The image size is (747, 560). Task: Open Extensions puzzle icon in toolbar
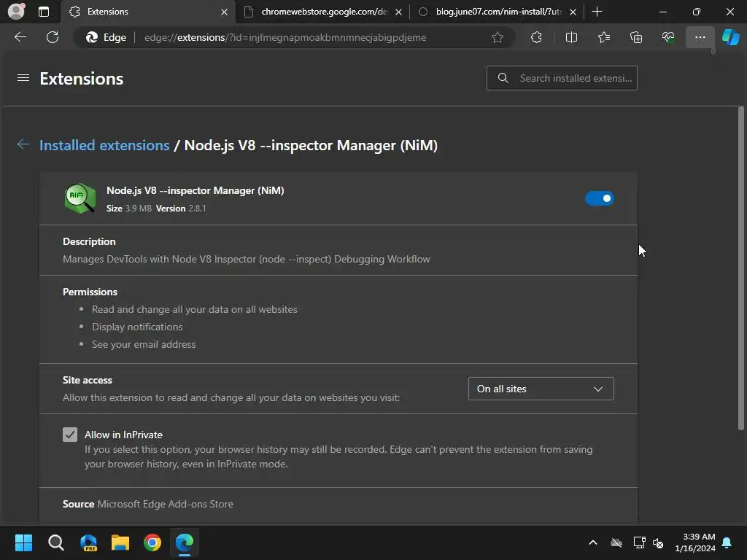(x=536, y=37)
